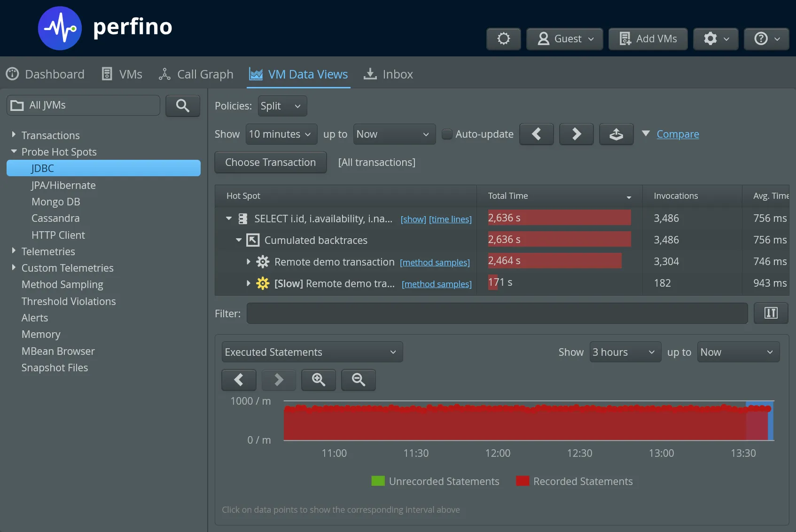796x532 pixels.
Task: Click the Guest account icon
Action: coord(545,39)
